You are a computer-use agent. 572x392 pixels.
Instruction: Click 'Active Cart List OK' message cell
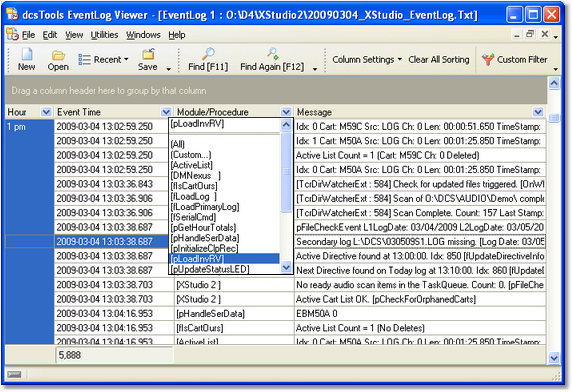pos(420,299)
